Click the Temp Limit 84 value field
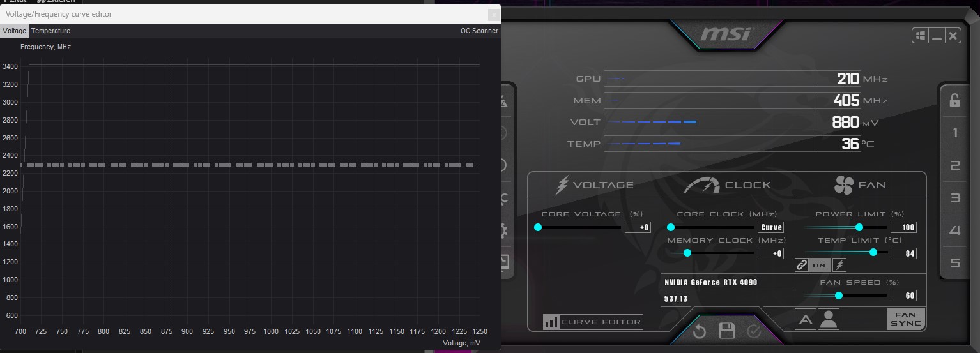This screenshot has height=353, width=980. click(x=903, y=253)
